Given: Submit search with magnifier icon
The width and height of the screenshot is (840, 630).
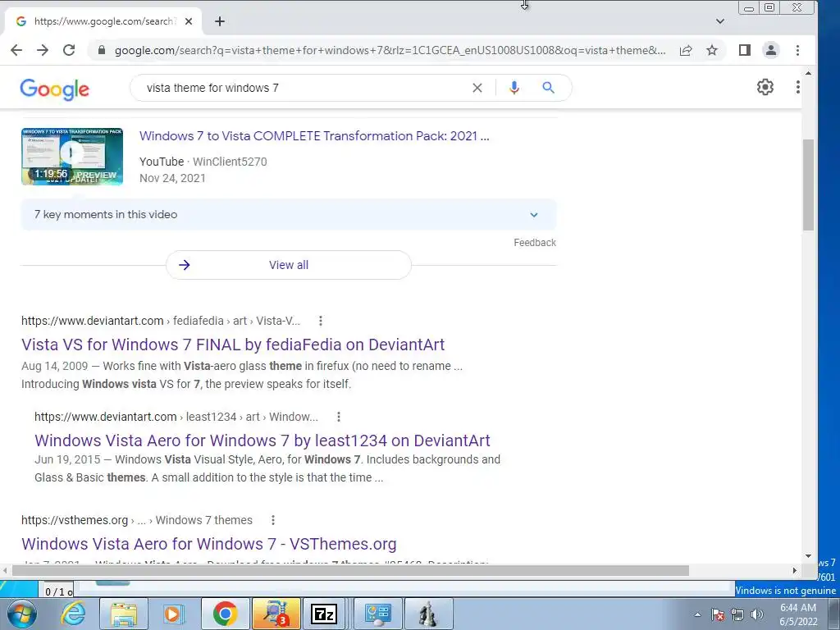Looking at the screenshot, I should 548,87.
